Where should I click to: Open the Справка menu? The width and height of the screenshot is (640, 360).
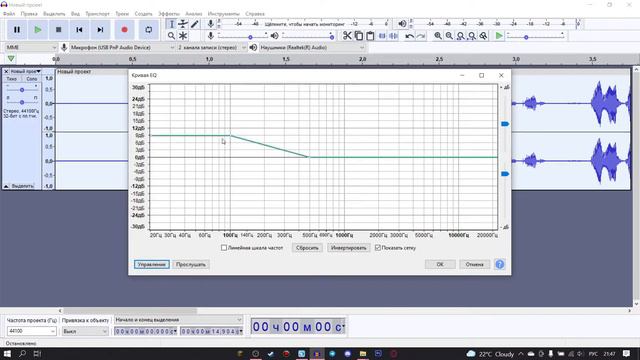coord(255,13)
